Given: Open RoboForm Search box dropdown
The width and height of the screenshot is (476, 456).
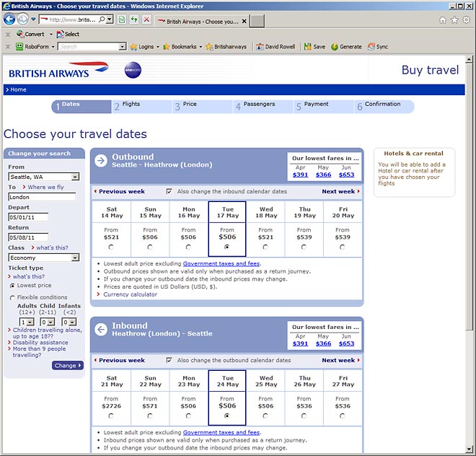Looking at the screenshot, I should pos(123,46).
